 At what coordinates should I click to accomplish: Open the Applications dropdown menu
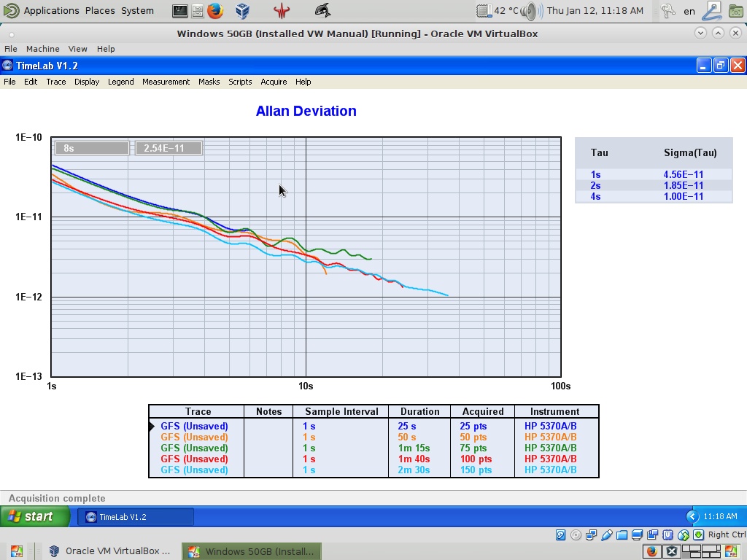51,11
